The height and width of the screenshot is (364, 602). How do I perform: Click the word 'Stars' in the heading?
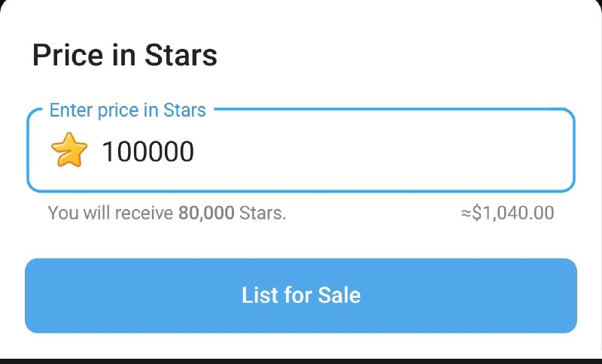tap(181, 55)
